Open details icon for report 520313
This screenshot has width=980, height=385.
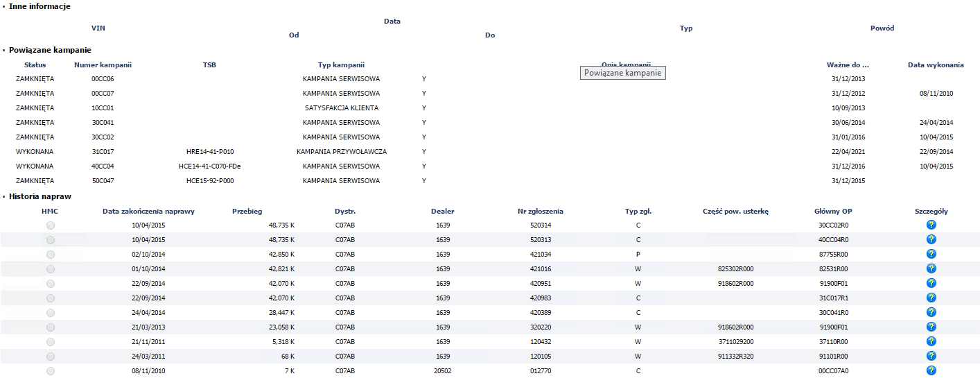pyautogui.click(x=931, y=239)
